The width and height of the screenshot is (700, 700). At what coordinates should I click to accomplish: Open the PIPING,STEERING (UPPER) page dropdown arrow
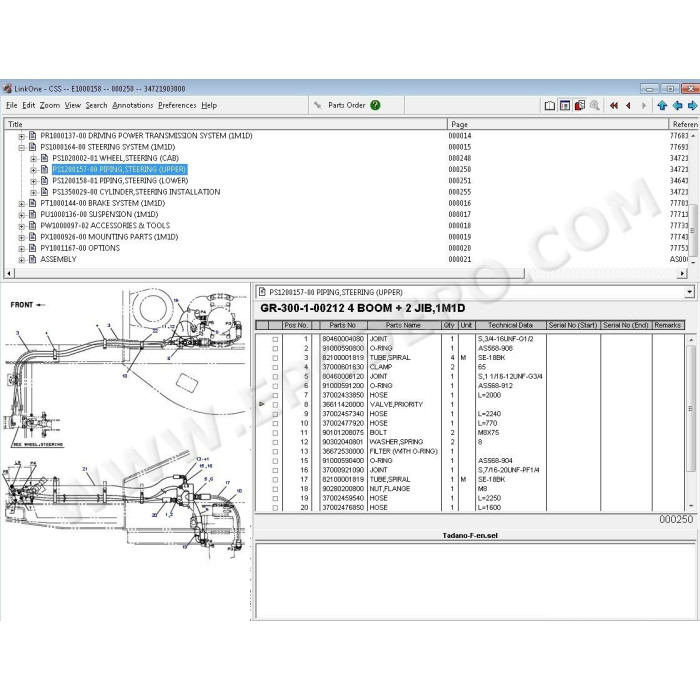(690, 292)
